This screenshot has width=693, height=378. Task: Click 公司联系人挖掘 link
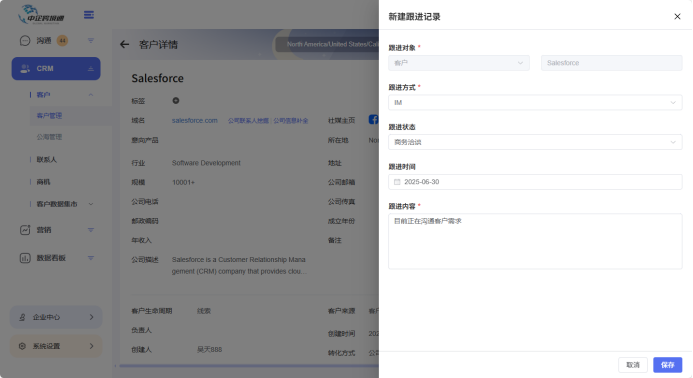pyautogui.click(x=248, y=121)
